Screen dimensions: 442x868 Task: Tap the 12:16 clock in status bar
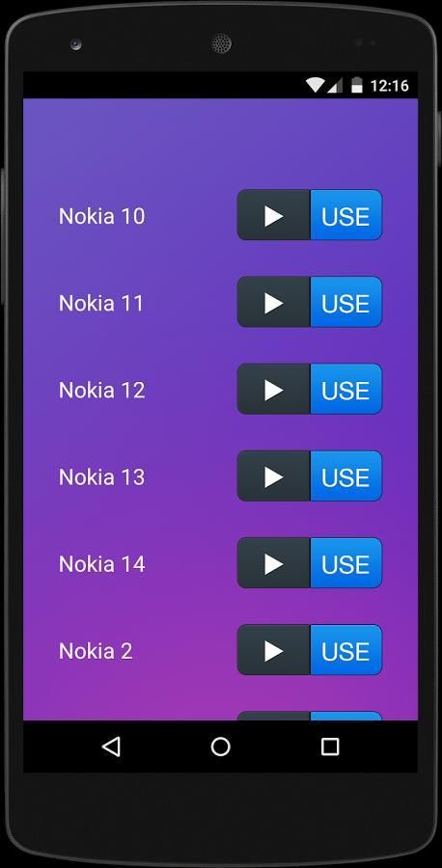389,85
